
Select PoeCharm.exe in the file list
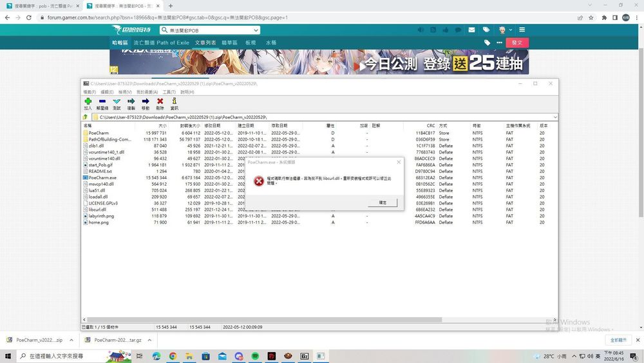[102, 177]
